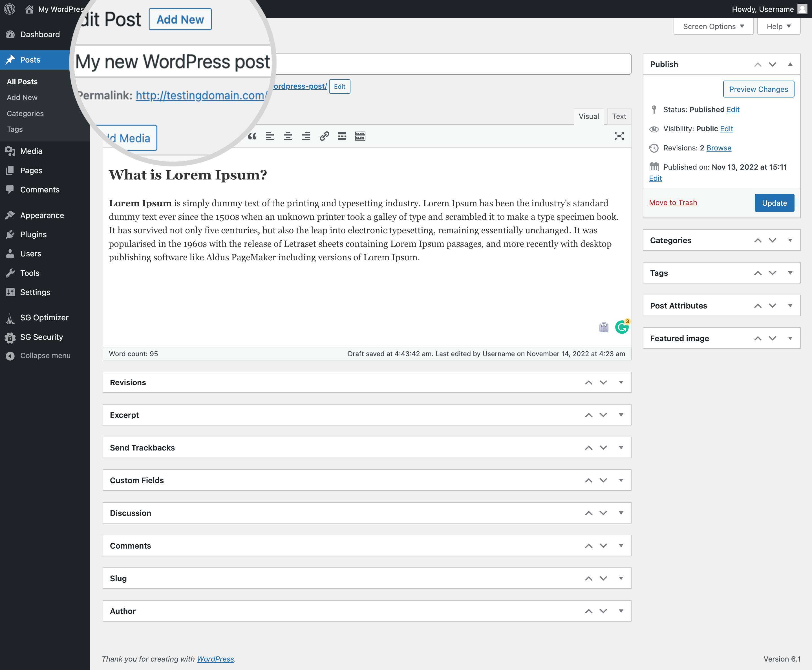
Task: Click the user avatar next to Howdy, Username
Action: tap(802, 9)
